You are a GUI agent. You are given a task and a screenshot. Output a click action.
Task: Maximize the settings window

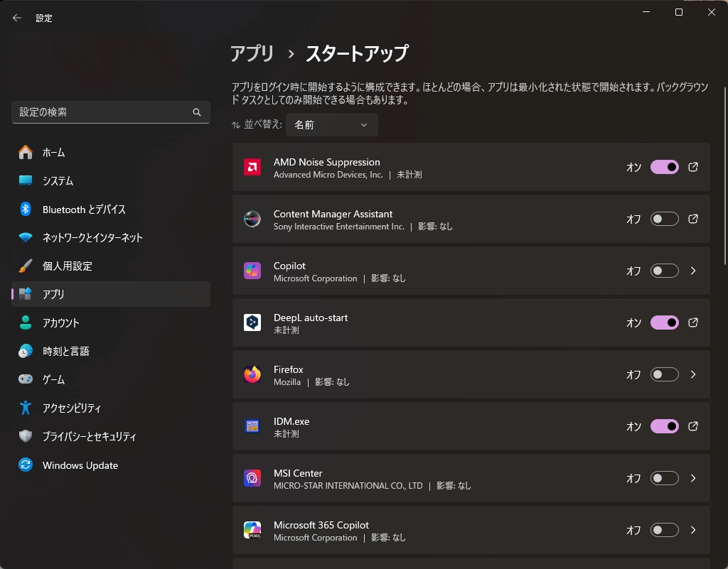click(679, 13)
